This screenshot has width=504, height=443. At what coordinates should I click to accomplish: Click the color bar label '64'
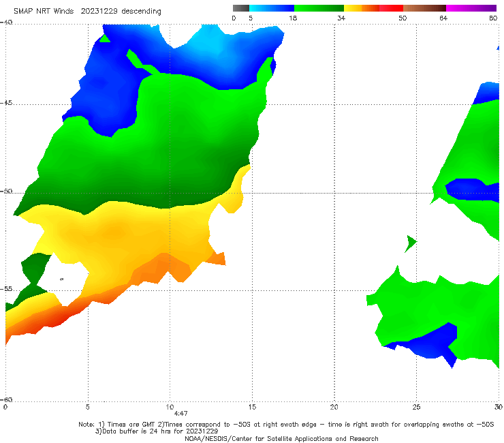coord(443,18)
